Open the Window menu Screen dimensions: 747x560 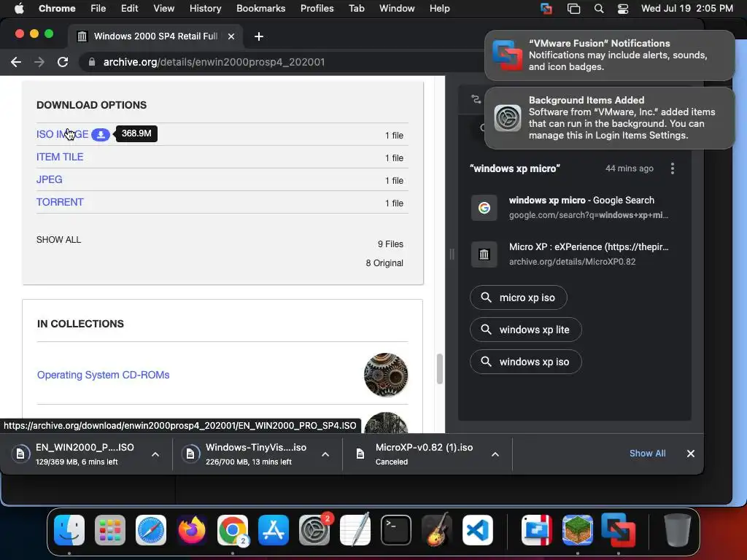(397, 9)
